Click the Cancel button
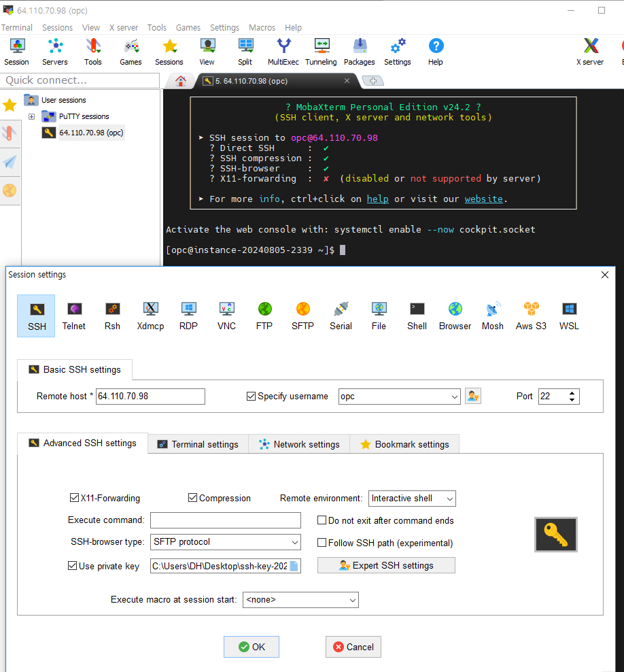Viewport: 624px width, 672px height. coord(353,647)
